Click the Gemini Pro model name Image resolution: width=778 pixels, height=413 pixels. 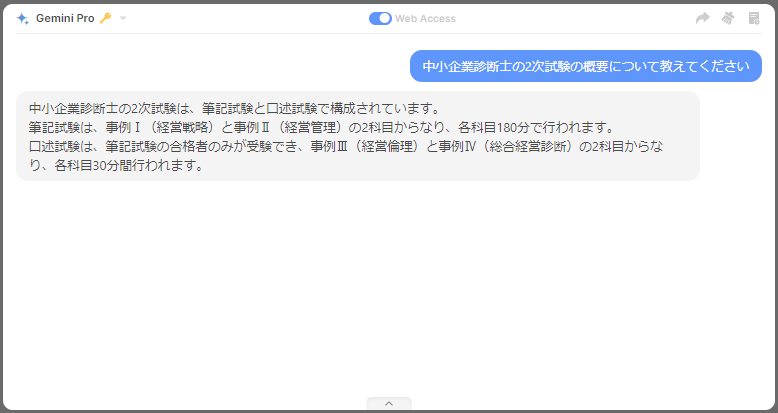pos(65,18)
